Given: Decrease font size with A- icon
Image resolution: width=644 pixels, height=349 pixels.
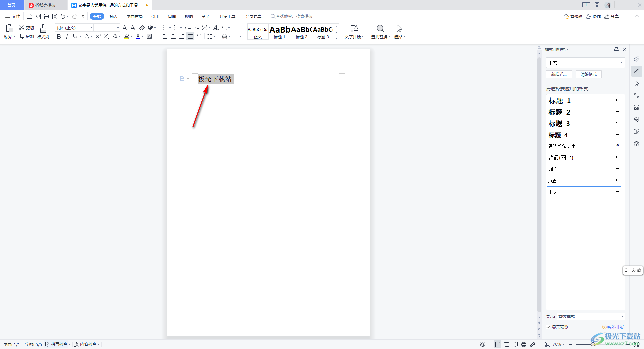Looking at the screenshot, I should click(x=133, y=28).
